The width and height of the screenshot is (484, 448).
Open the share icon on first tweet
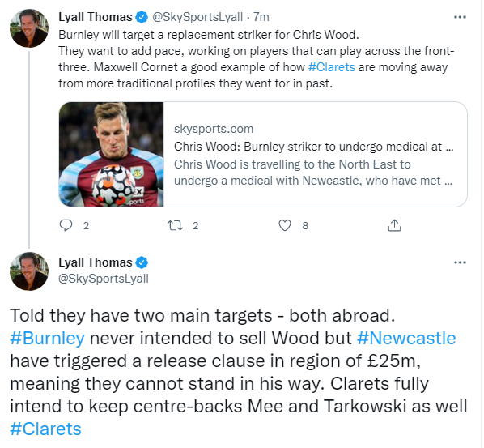coord(394,225)
